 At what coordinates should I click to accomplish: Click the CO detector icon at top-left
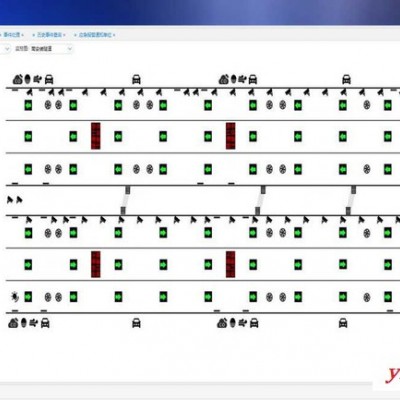[x=18, y=79]
